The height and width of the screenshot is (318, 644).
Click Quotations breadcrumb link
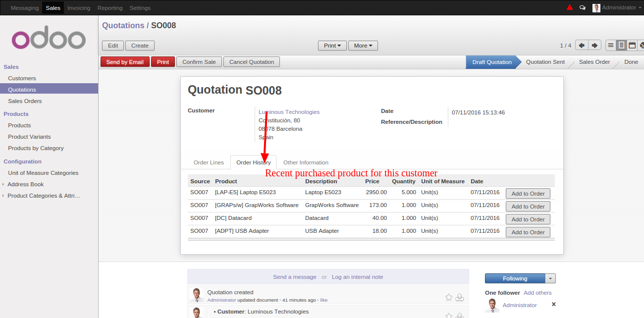(123, 25)
